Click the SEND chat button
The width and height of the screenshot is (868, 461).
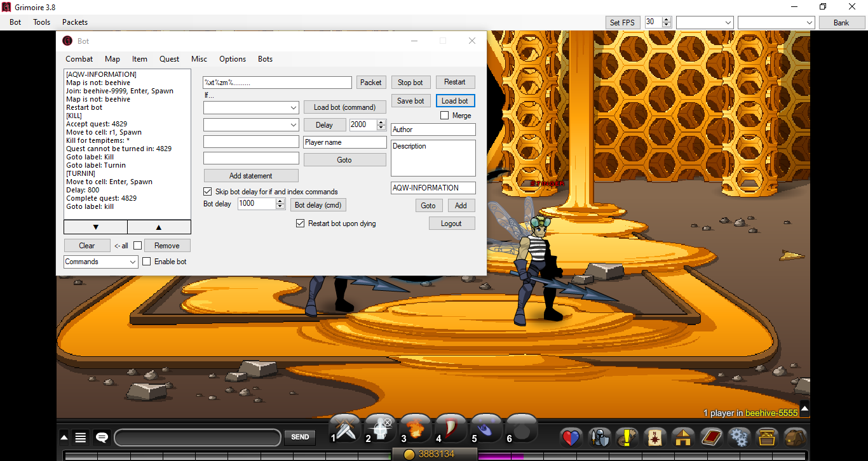pyautogui.click(x=300, y=437)
